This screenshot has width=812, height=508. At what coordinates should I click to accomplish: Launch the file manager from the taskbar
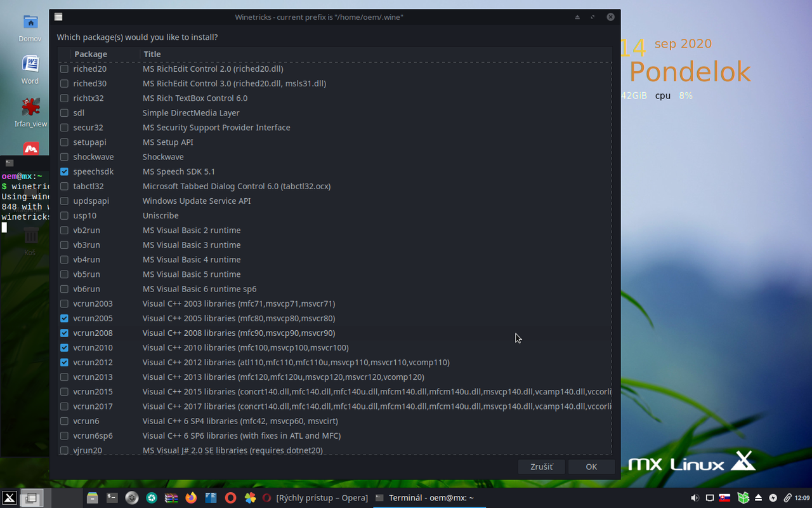pyautogui.click(x=93, y=498)
